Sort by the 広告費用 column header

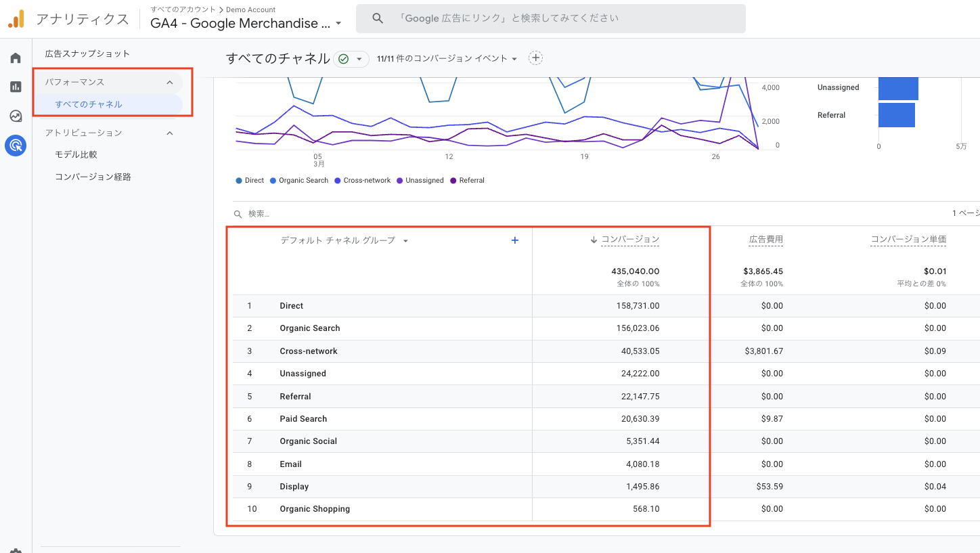click(765, 240)
